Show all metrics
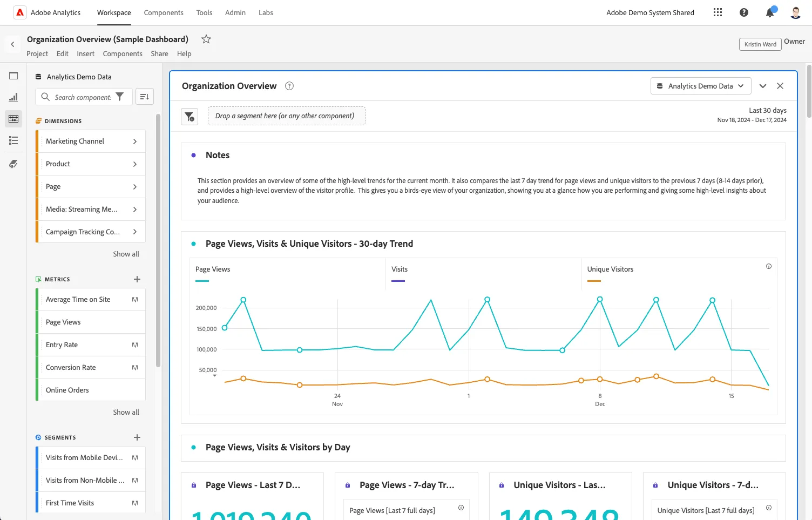 click(x=126, y=412)
